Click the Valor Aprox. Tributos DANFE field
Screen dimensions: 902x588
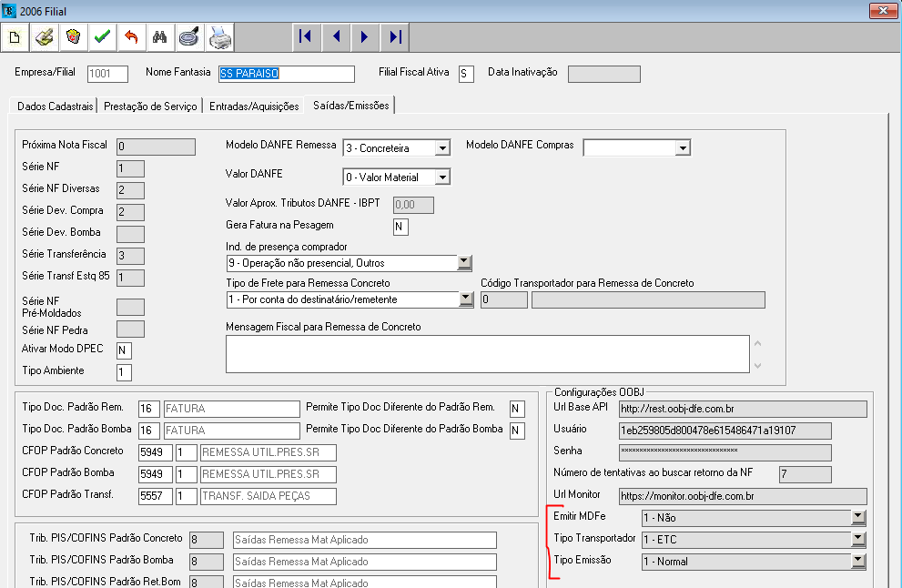413,205
